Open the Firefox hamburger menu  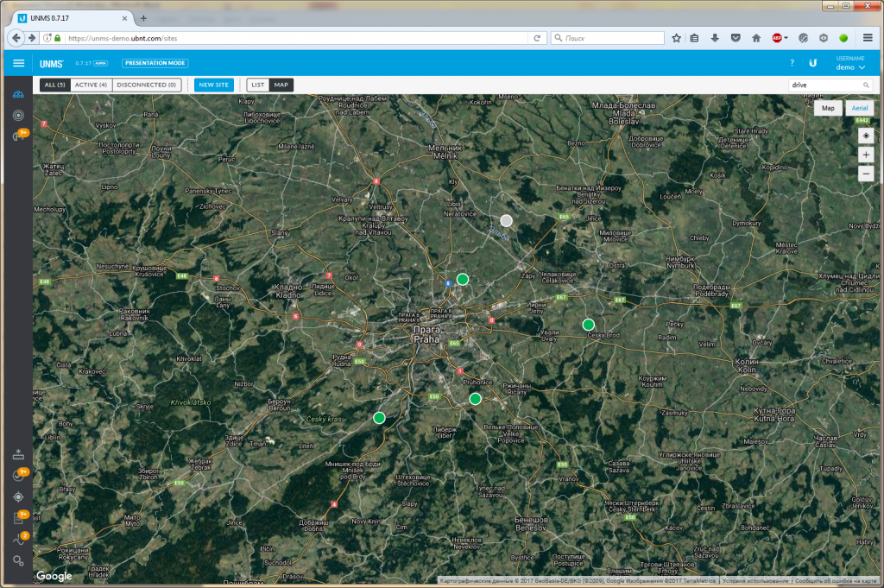pos(868,38)
